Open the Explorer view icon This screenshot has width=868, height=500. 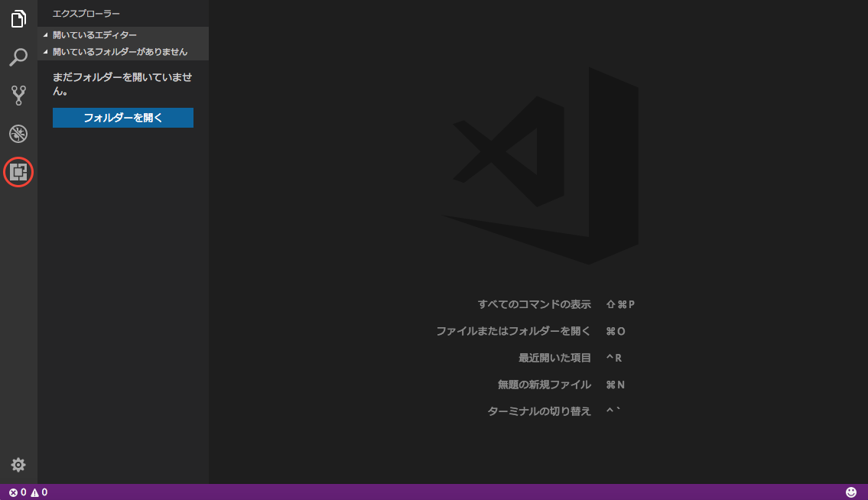tap(18, 19)
